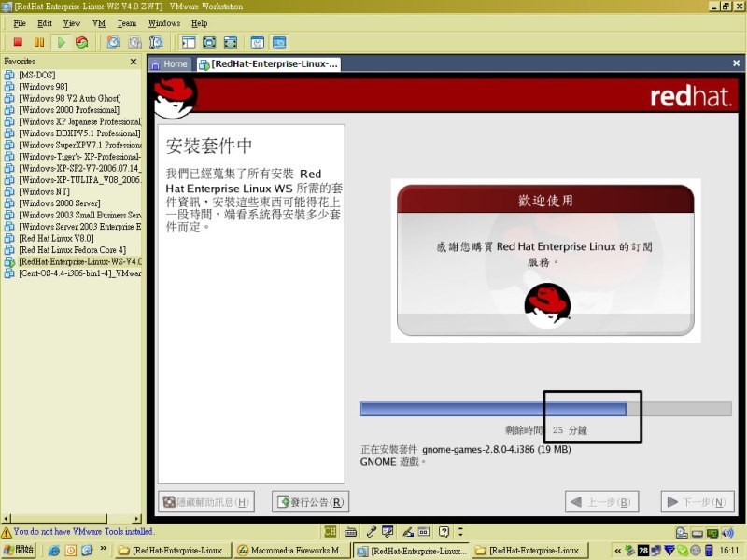This screenshot has width=747, height=560.
Task: Click the Reset virtual machine toolbar icon
Action: 82,42
